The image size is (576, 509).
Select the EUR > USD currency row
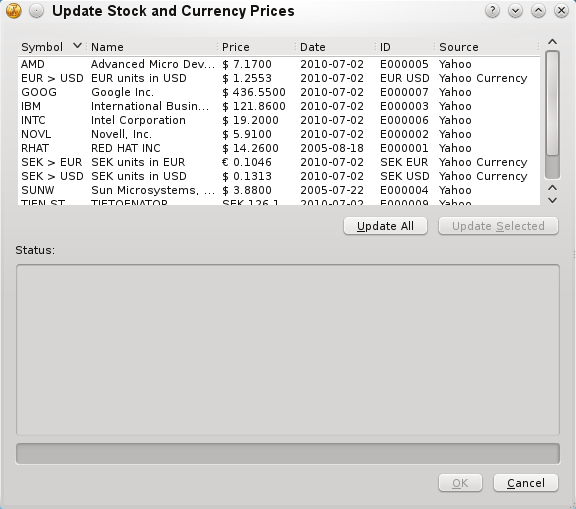279,78
